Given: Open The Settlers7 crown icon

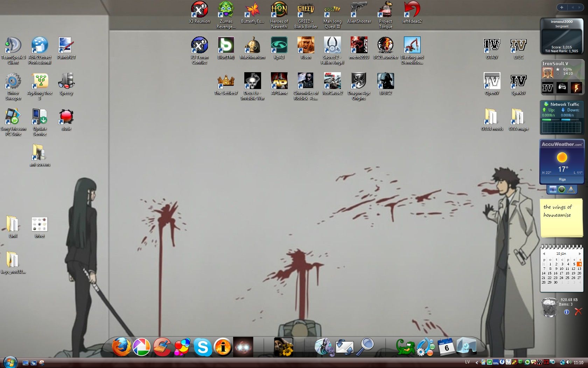Looking at the screenshot, I should point(226,84).
